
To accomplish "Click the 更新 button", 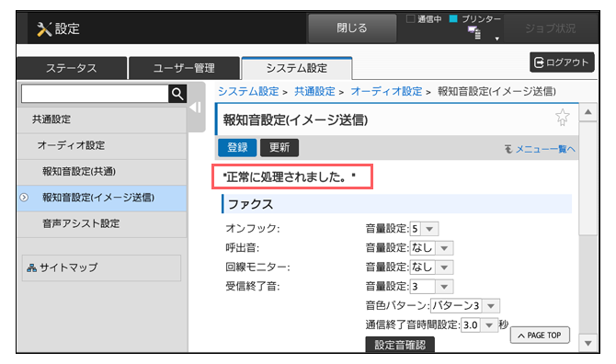I will pos(279,148).
